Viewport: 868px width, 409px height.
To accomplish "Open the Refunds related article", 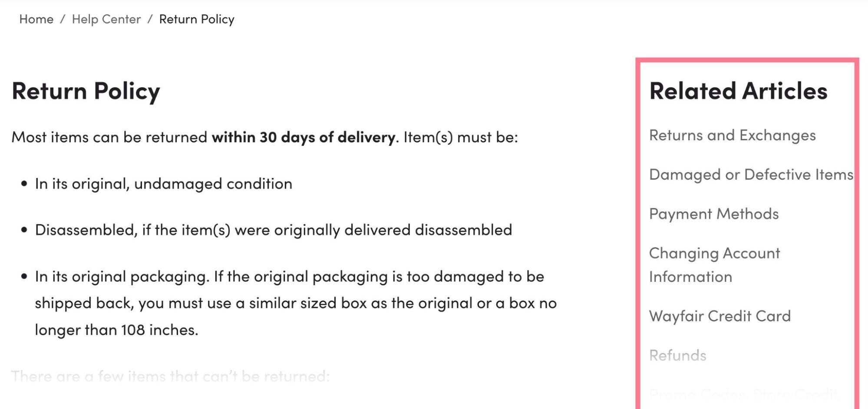I will pyautogui.click(x=678, y=356).
